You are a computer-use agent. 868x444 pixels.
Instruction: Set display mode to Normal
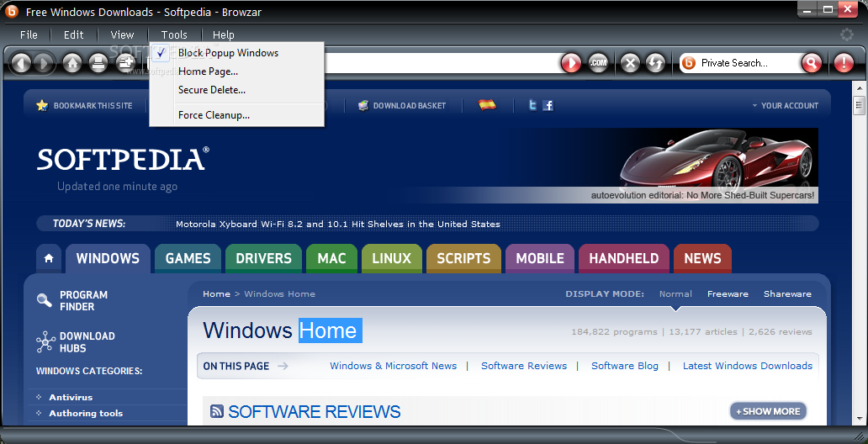pyautogui.click(x=675, y=294)
